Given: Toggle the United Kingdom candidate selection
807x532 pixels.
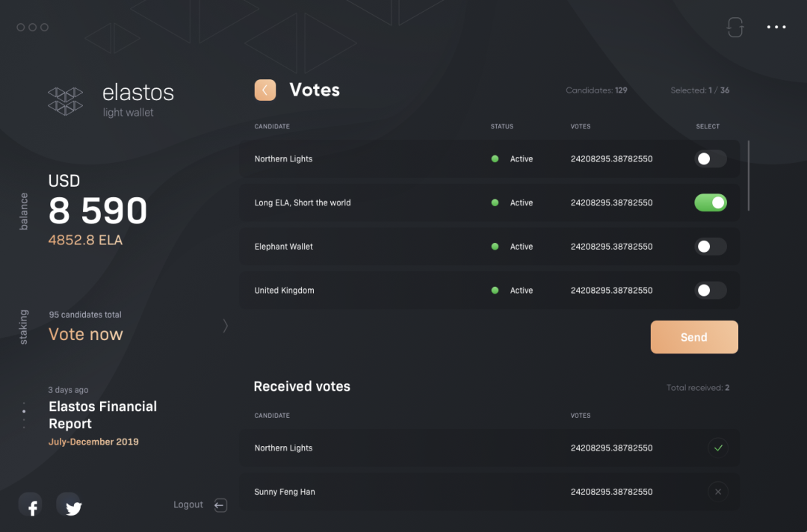Looking at the screenshot, I should [x=711, y=290].
